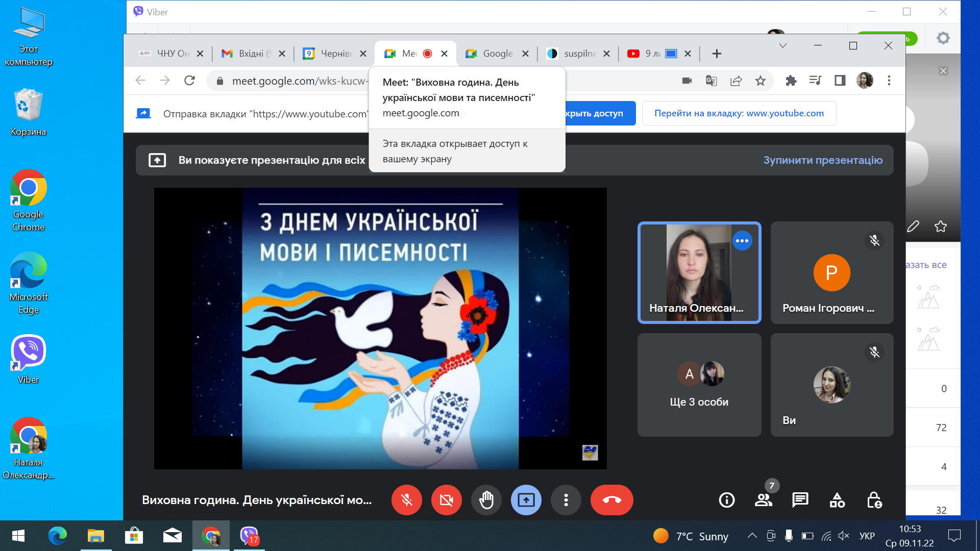Click share page icon in address bar

pyautogui.click(x=736, y=81)
